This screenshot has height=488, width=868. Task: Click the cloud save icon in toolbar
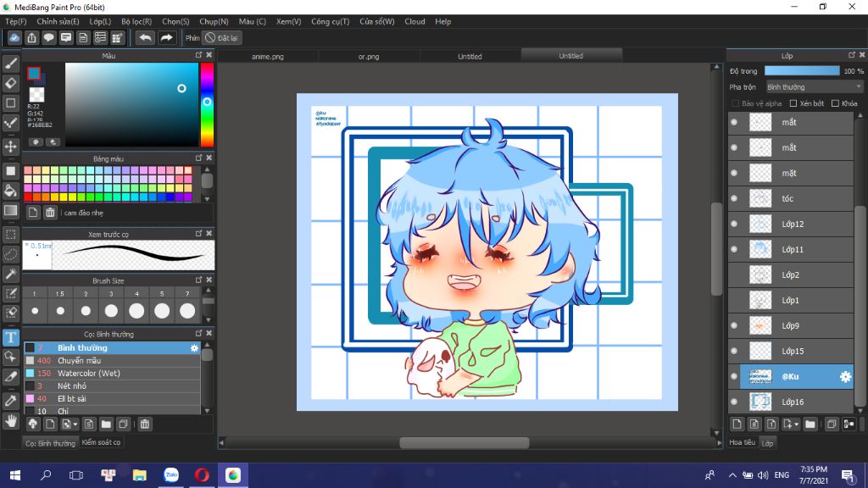point(14,37)
